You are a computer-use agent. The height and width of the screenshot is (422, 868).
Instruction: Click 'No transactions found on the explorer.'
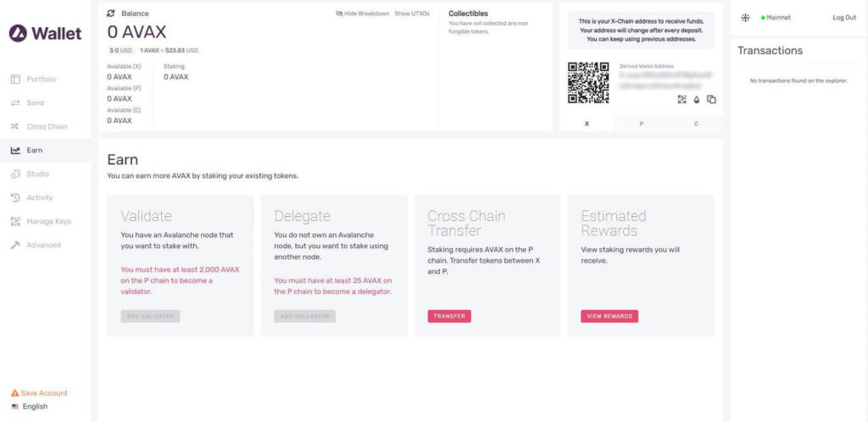click(x=798, y=81)
